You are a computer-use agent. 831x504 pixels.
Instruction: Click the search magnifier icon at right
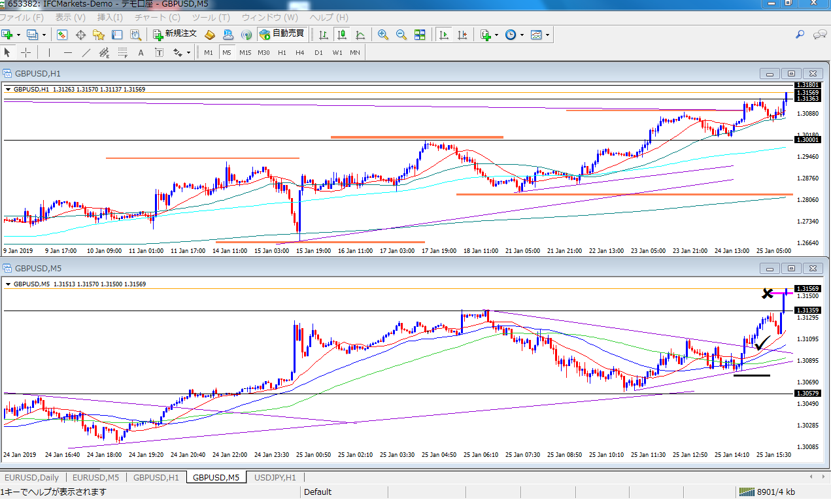[800, 34]
